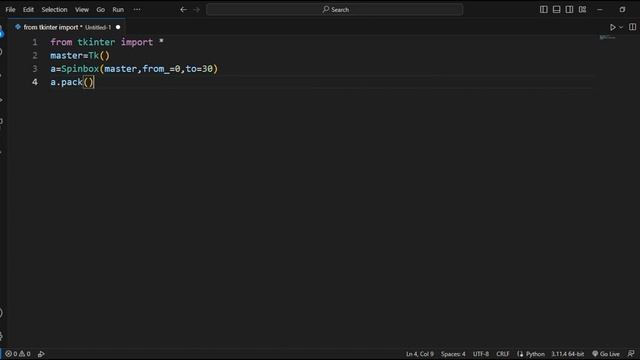Change end of line via 'CRLF'
Viewport: 640px width, 360px height.
502,354
